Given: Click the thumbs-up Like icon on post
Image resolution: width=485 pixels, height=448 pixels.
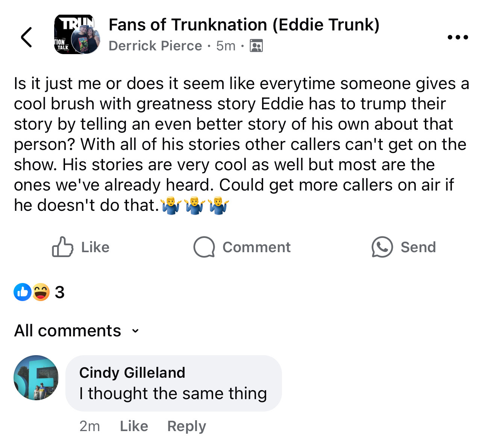Looking at the screenshot, I should point(62,247).
